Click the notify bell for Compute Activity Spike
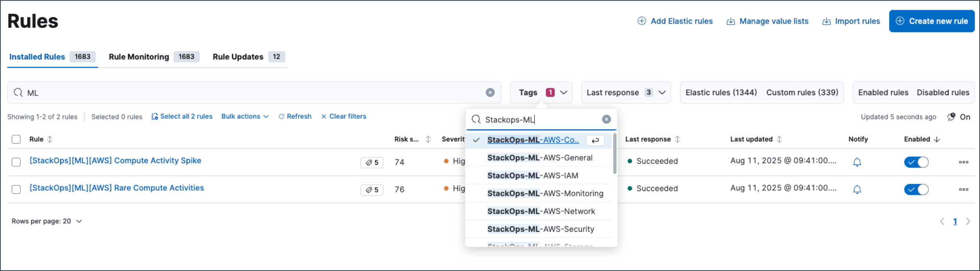The image size is (980, 271). pos(857,162)
